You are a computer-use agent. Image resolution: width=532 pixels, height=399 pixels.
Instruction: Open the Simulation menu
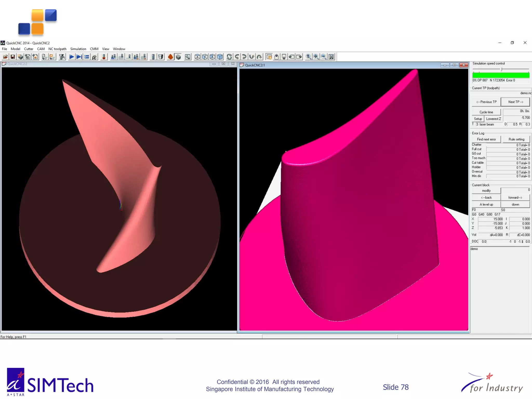click(x=78, y=49)
